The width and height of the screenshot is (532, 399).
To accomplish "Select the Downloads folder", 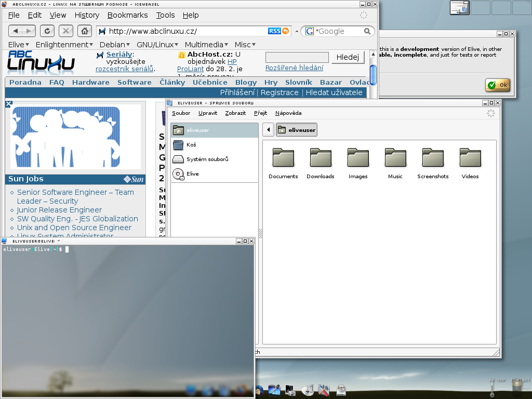I will [x=321, y=164].
